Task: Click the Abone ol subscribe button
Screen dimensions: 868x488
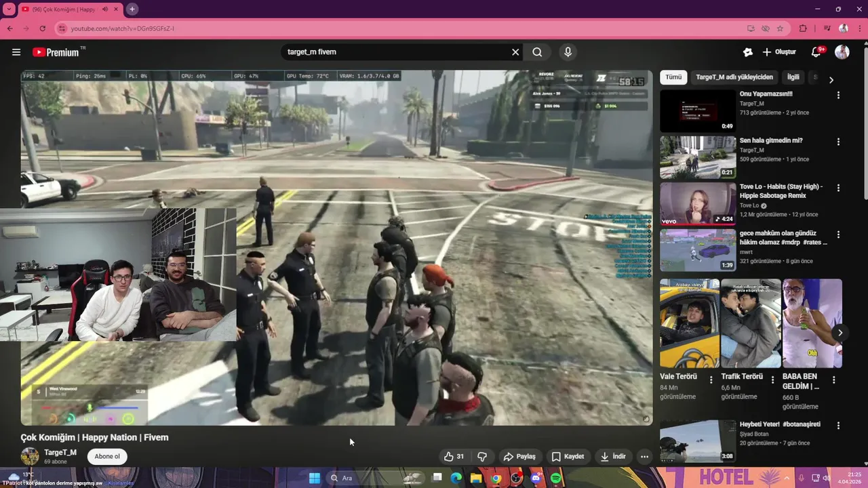Action: click(x=107, y=456)
